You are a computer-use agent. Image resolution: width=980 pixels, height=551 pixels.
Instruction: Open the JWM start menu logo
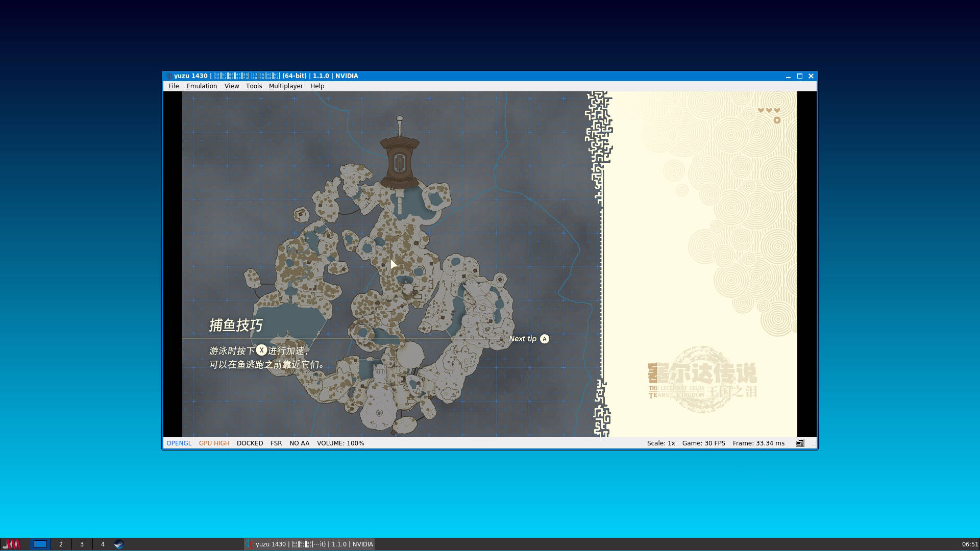(x=11, y=544)
